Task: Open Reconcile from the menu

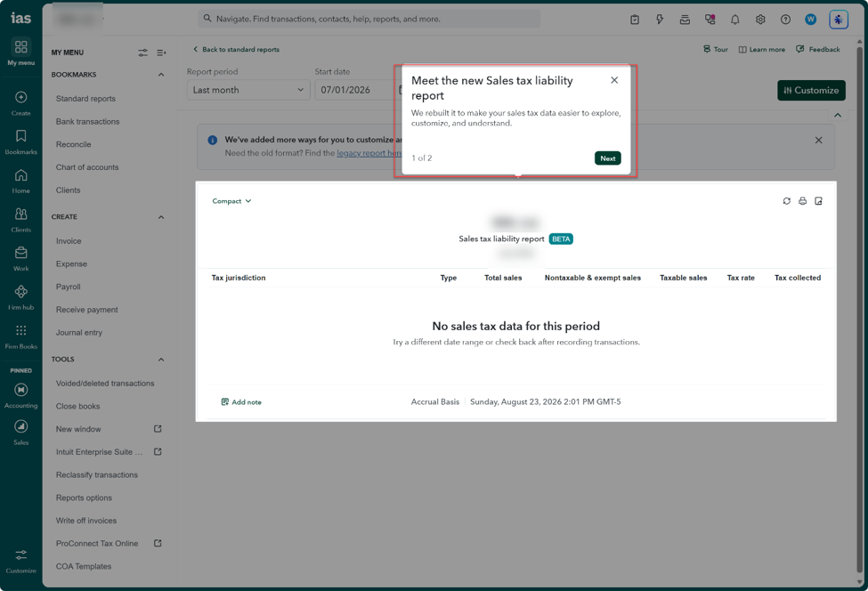Action: (x=74, y=144)
